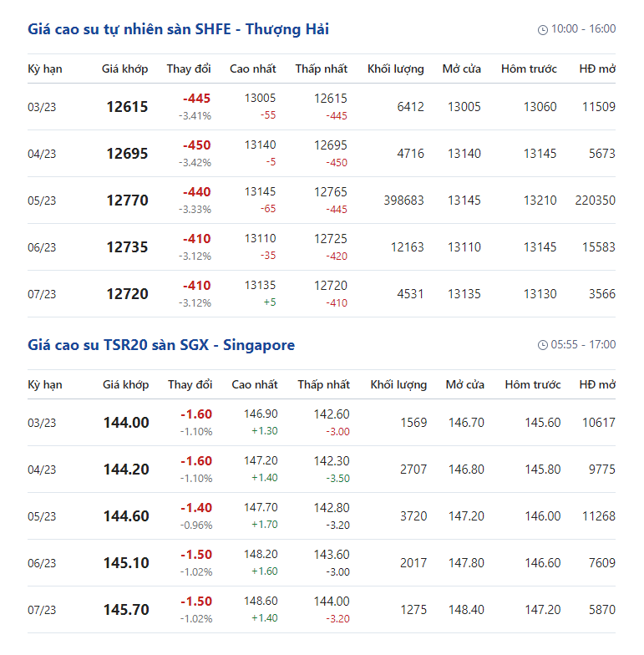The image size is (644, 655).
Task: Click the previous-day value 13210
Action: coord(540,201)
